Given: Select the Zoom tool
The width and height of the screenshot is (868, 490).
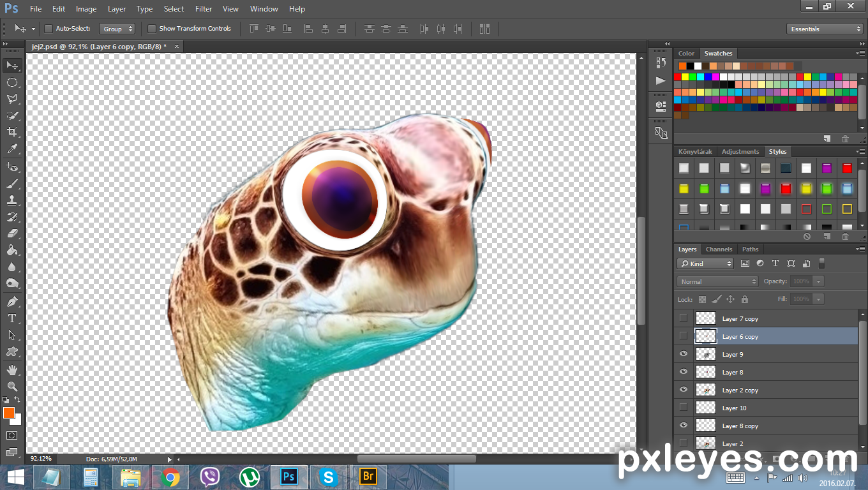Looking at the screenshot, I should point(12,386).
